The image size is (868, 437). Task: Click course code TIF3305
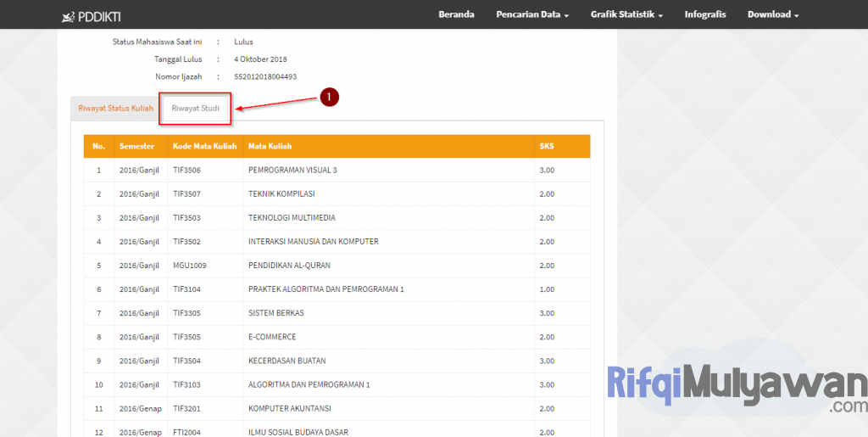click(x=186, y=313)
